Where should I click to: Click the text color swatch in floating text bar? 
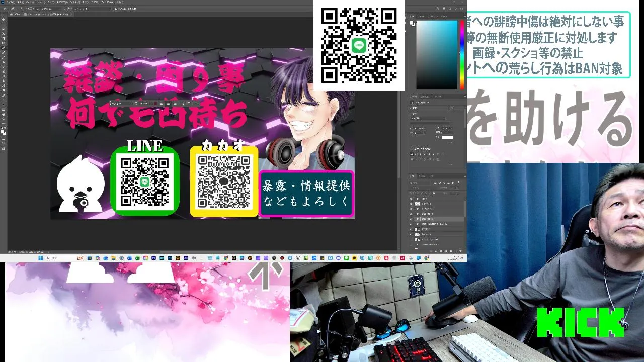(155, 104)
